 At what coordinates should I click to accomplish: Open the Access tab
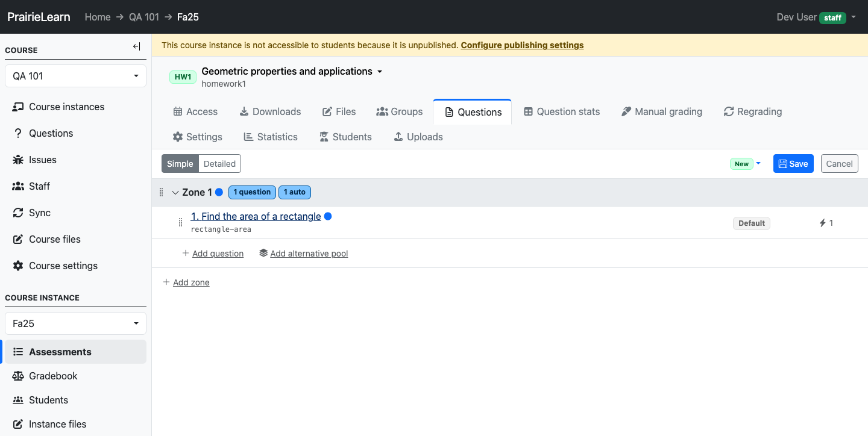[x=195, y=111]
